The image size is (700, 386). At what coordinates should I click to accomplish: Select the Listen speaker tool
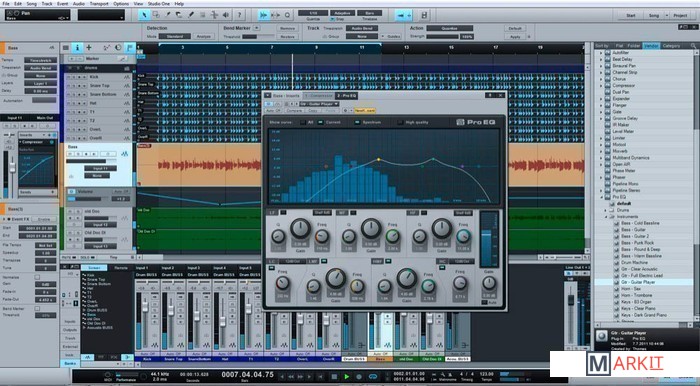226,15
